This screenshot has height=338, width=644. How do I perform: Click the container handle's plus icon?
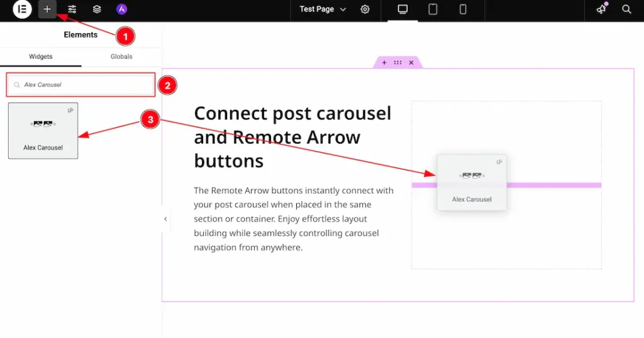tap(384, 63)
